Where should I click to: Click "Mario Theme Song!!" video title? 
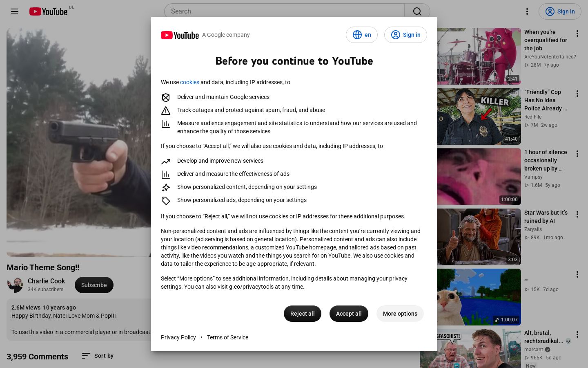click(43, 267)
